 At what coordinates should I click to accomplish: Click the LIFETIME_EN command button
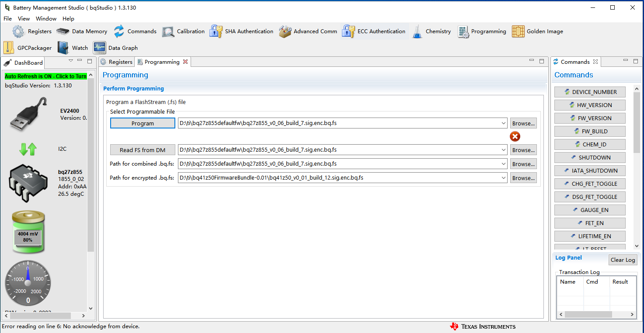coord(590,236)
